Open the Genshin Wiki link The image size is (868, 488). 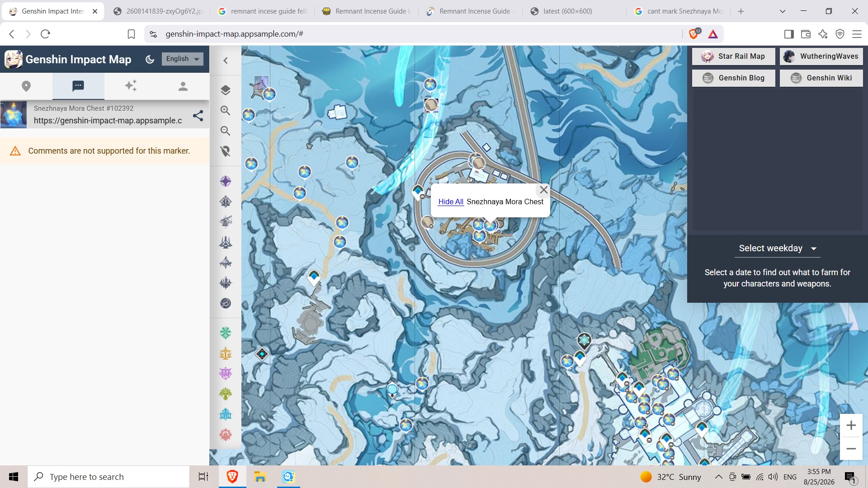821,78
